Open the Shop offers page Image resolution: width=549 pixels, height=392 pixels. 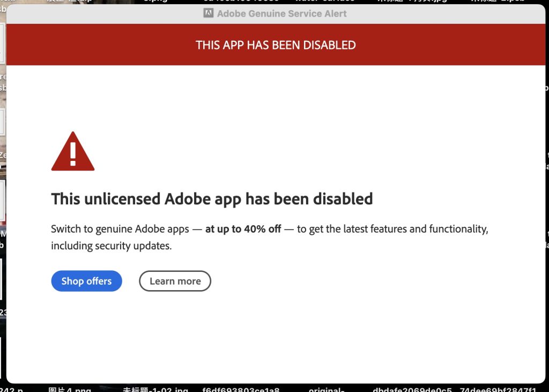86,281
